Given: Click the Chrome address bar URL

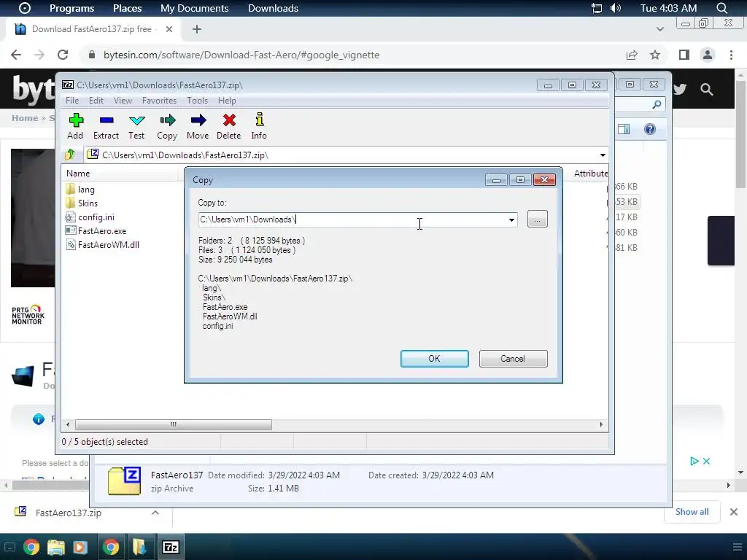Looking at the screenshot, I should (241, 55).
